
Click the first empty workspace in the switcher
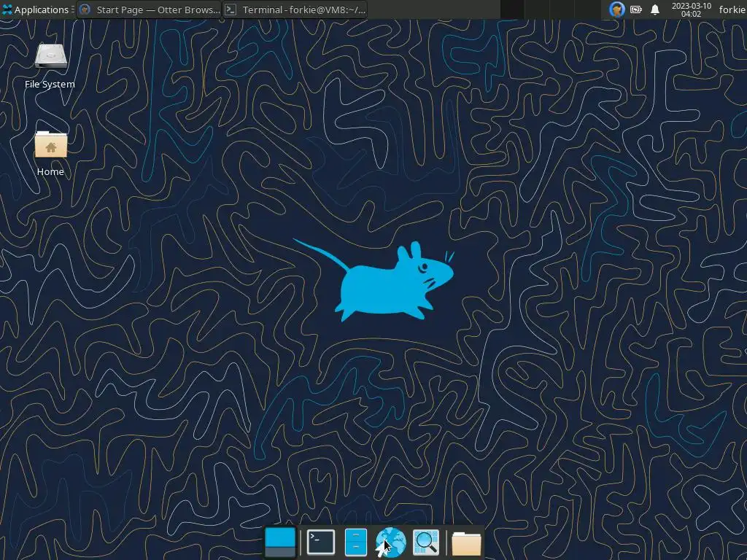[x=512, y=9]
